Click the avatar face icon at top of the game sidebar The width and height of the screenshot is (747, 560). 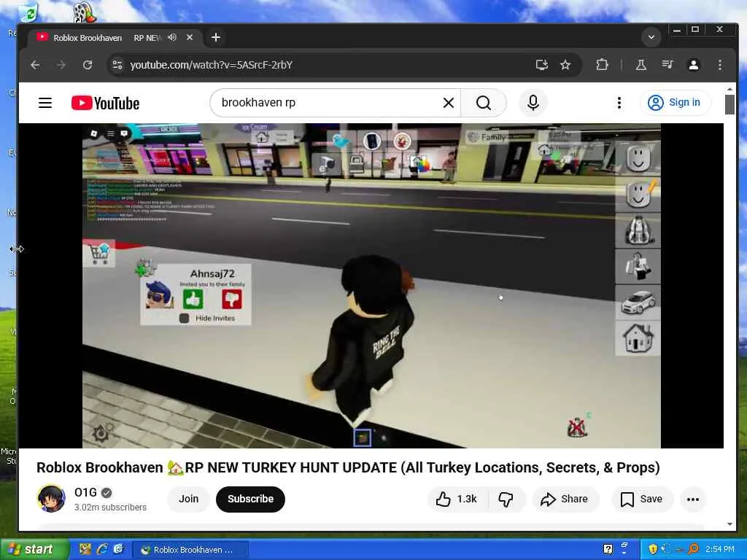[x=638, y=158]
